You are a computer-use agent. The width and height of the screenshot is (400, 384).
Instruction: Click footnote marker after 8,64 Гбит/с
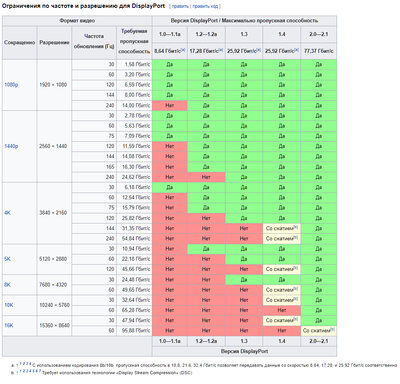183,50
